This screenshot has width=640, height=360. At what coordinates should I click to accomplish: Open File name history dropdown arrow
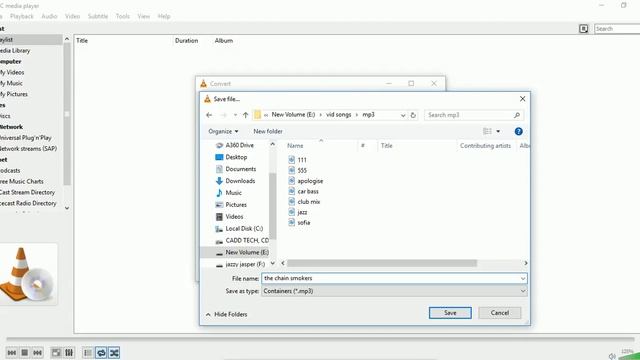pyautogui.click(x=523, y=278)
